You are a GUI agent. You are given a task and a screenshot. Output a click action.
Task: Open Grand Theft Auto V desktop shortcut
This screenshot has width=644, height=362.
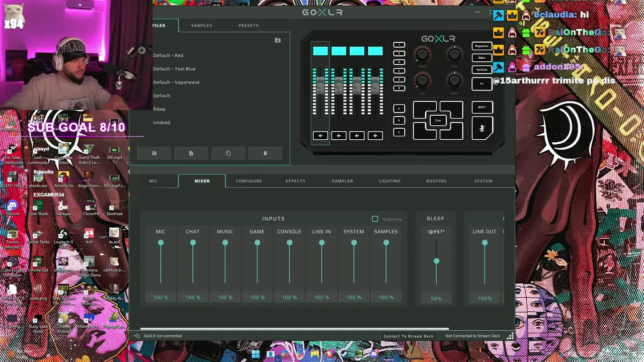click(89, 154)
